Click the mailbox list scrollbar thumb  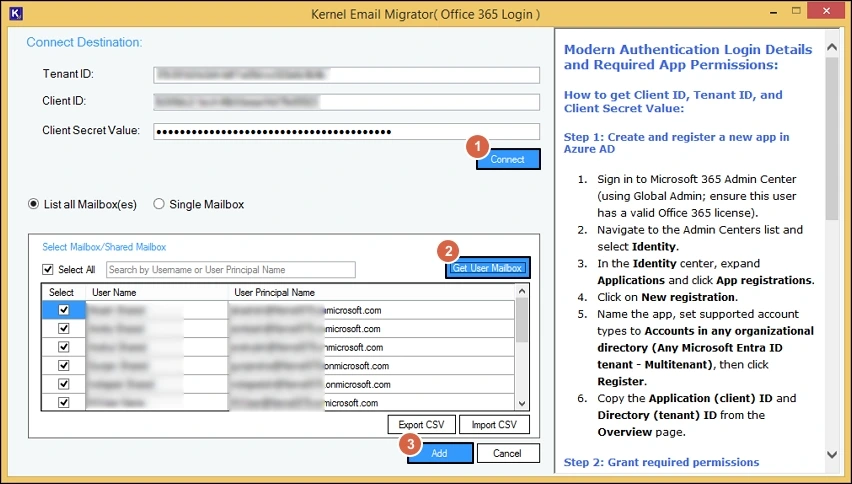click(522, 320)
